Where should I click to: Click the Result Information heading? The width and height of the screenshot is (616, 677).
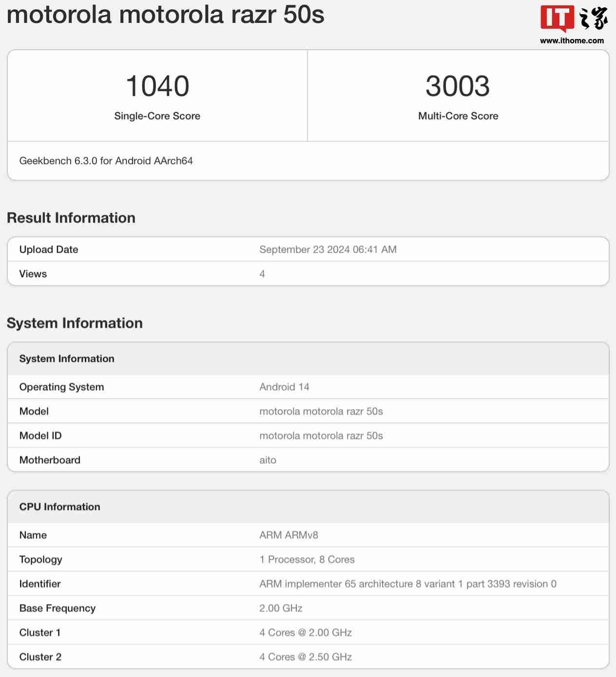[71, 218]
